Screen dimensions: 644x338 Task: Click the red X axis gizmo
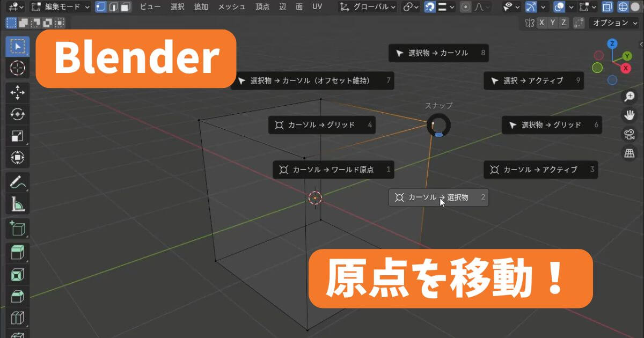pyautogui.click(x=626, y=68)
